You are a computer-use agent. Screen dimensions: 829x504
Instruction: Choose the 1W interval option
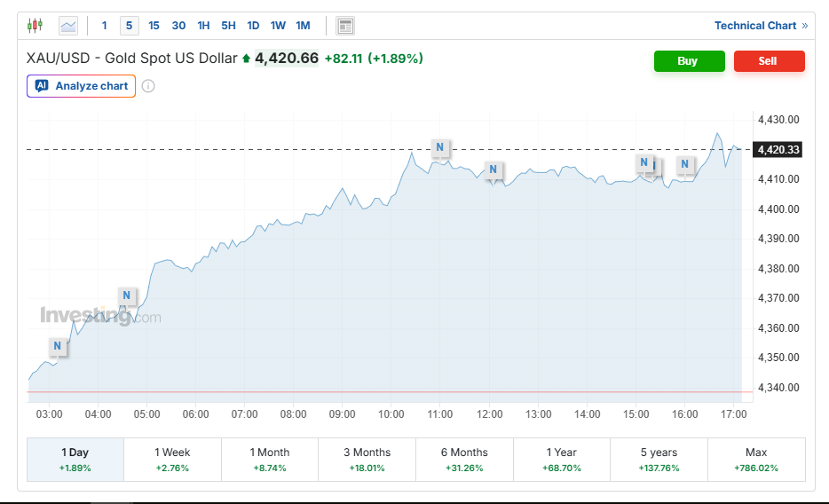pyautogui.click(x=278, y=26)
